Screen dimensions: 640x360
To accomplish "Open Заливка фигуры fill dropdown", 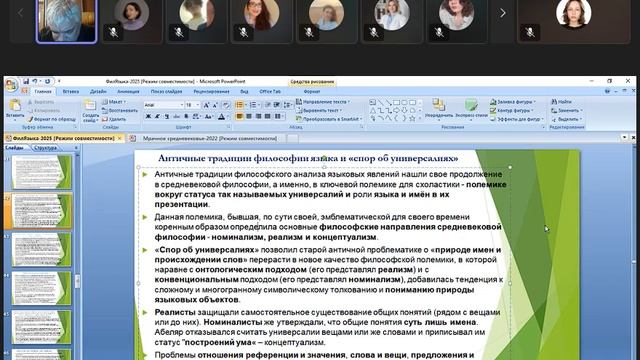I will pyautogui.click(x=513, y=102).
